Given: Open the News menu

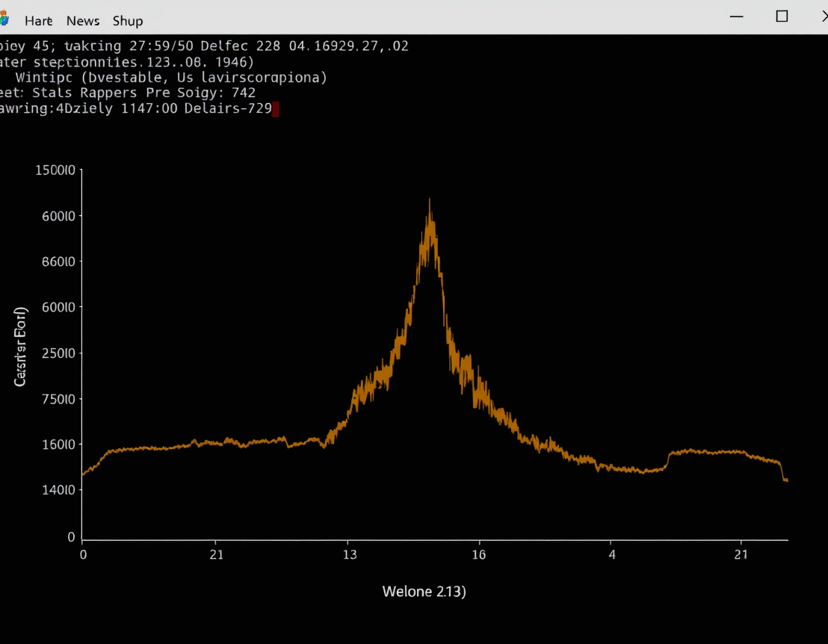Looking at the screenshot, I should 83,21.
